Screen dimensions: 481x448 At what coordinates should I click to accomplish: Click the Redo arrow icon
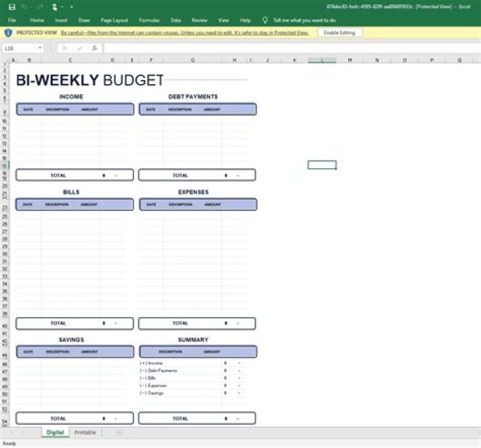(41, 7)
